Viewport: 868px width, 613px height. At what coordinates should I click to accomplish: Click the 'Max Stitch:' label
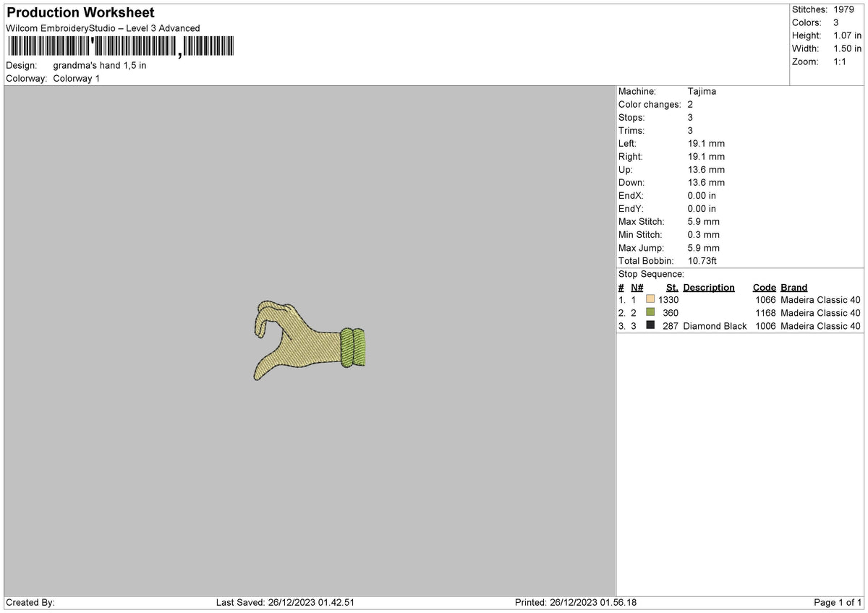pyautogui.click(x=642, y=221)
